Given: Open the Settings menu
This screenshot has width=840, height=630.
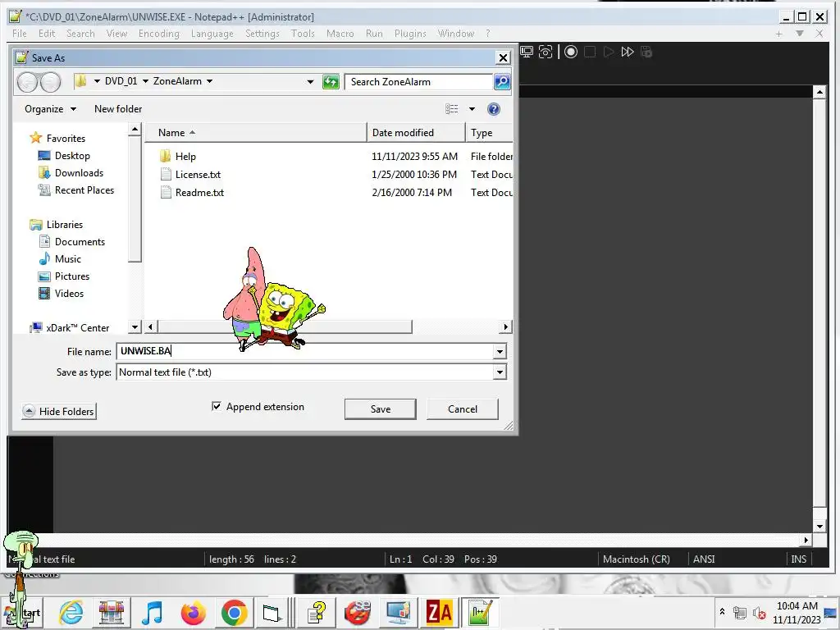Looking at the screenshot, I should (262, 33).
